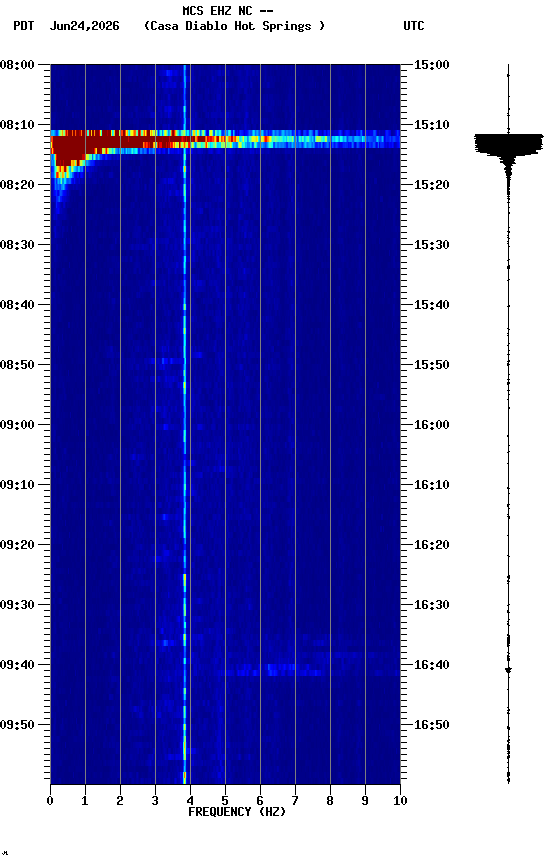This screenshot has height=864, width=552.
Task: Click the '15:10' UTC time label
Action: (x=432, y=125)
